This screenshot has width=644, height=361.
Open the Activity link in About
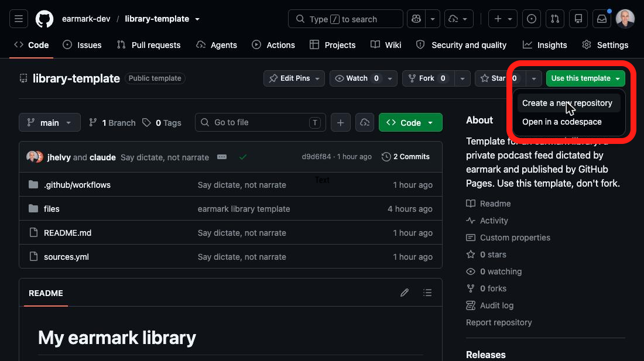click(x=487, y=221)
